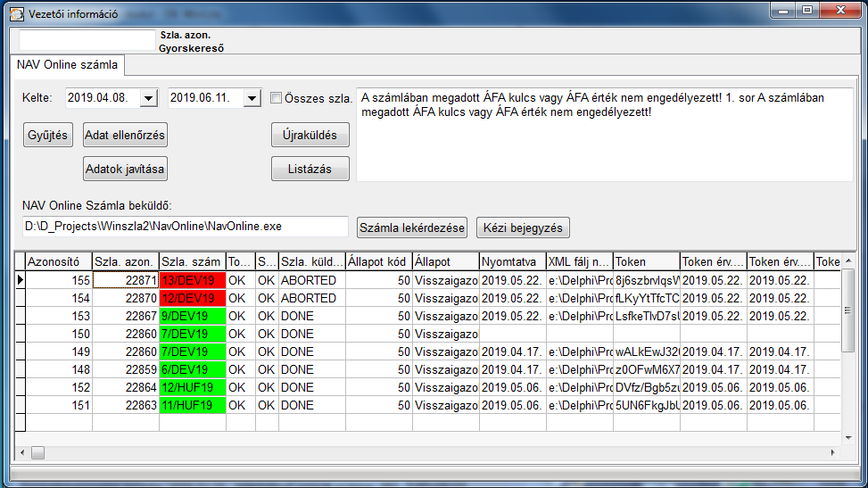Click Számla lekérdezése button
Screen dimensions: 868x488
[x=412, y=227]
